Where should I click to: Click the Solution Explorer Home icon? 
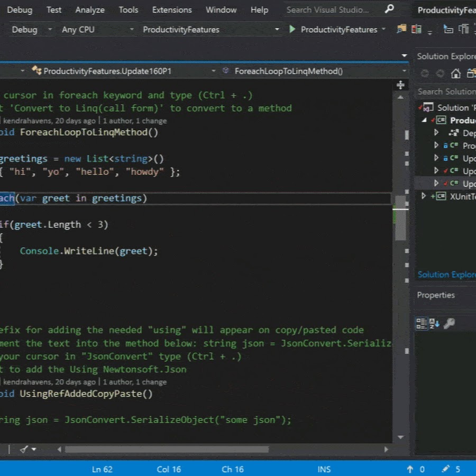(455, 73)
